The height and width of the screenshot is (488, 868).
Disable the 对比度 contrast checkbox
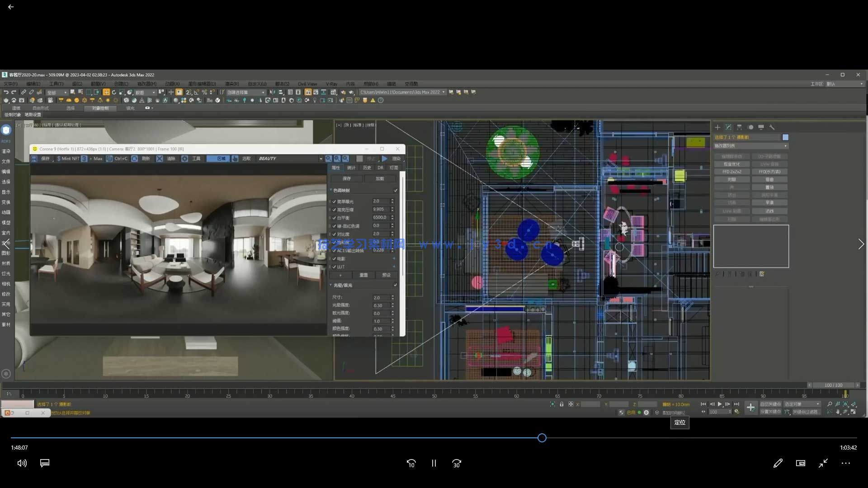point(335,234)
